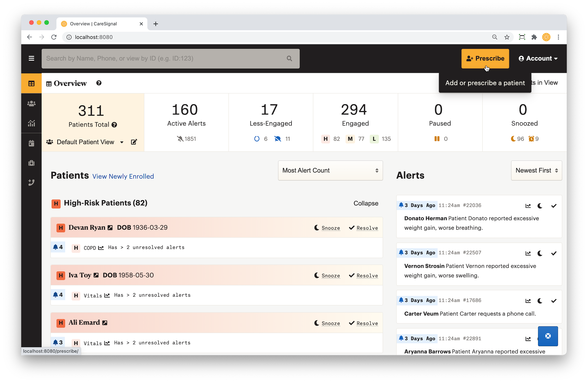Click the Prescribe button

(485, 58)
